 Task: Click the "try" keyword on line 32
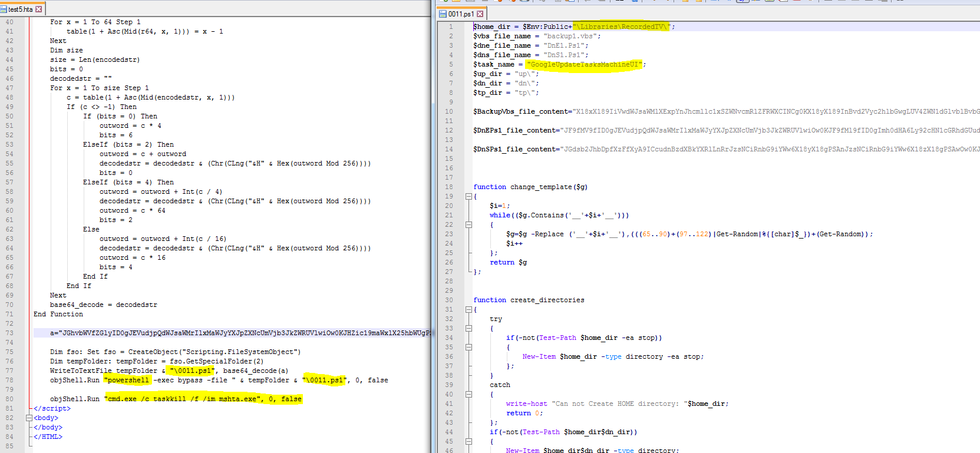pos(496,319)
